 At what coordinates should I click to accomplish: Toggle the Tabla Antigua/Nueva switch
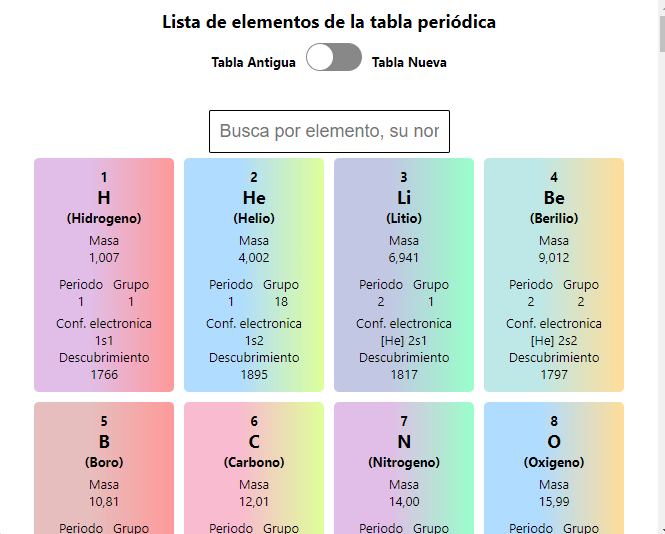(x=334, y=58)
